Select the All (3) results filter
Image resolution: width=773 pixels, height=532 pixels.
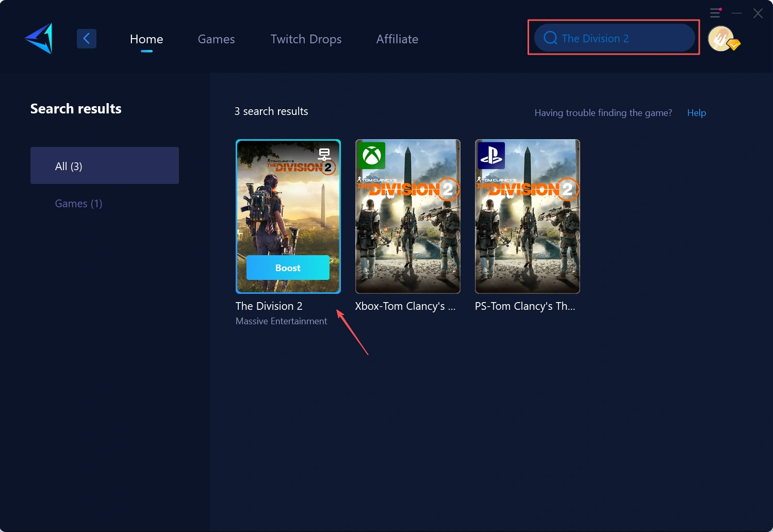pos(105,165)
